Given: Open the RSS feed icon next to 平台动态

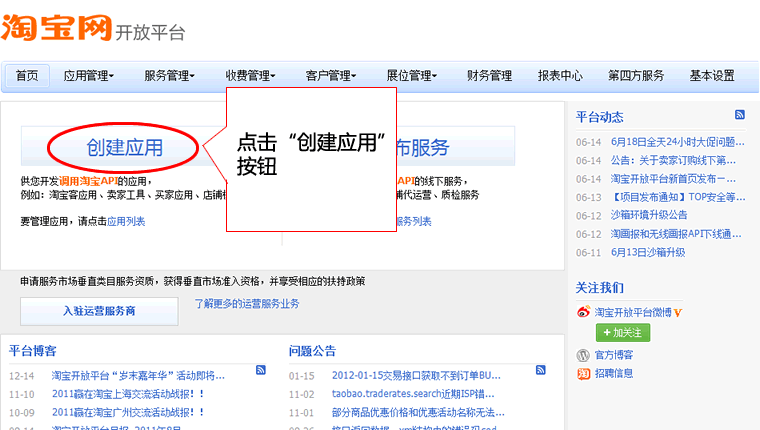Looking at the screenshot, I should pos(740,114).
